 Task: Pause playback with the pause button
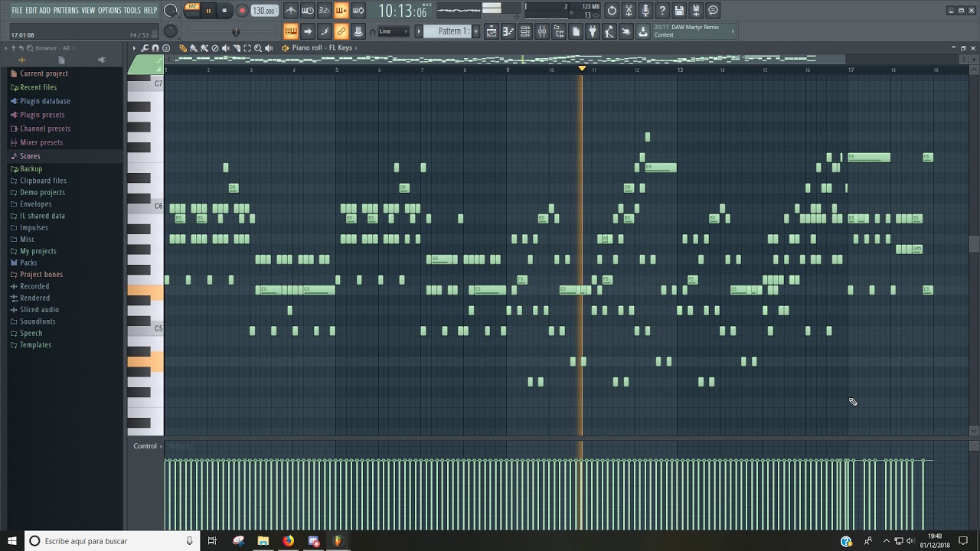click(207, 11)
